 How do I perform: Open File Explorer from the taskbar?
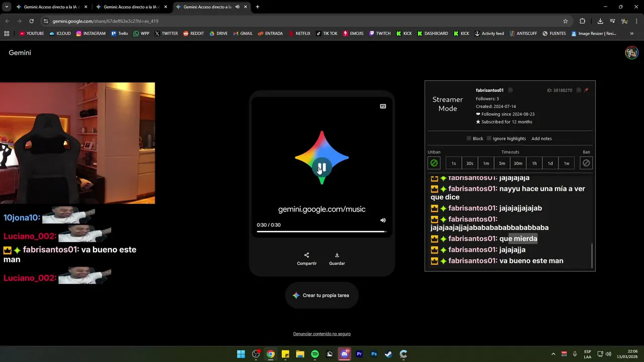click(300, 354)
